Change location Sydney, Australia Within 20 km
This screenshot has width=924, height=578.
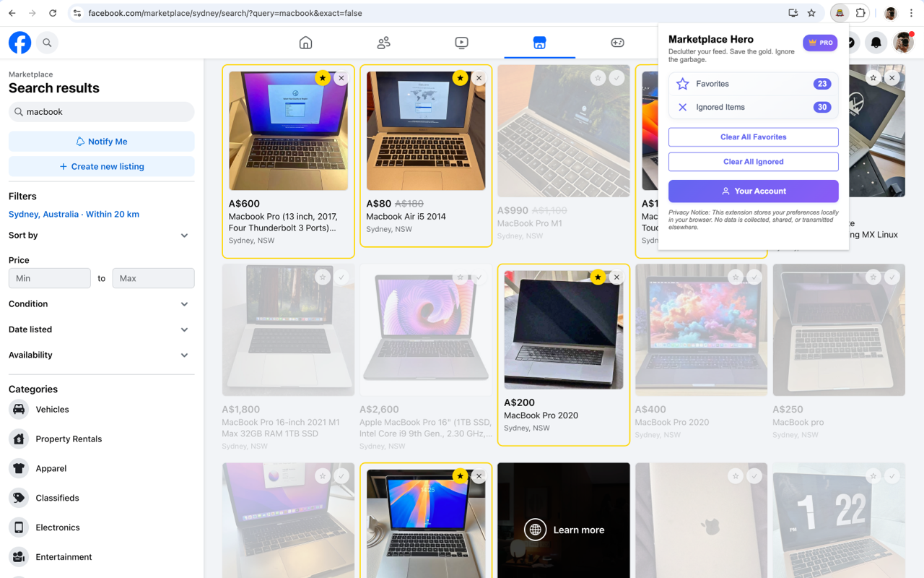(x=74, y=214)
